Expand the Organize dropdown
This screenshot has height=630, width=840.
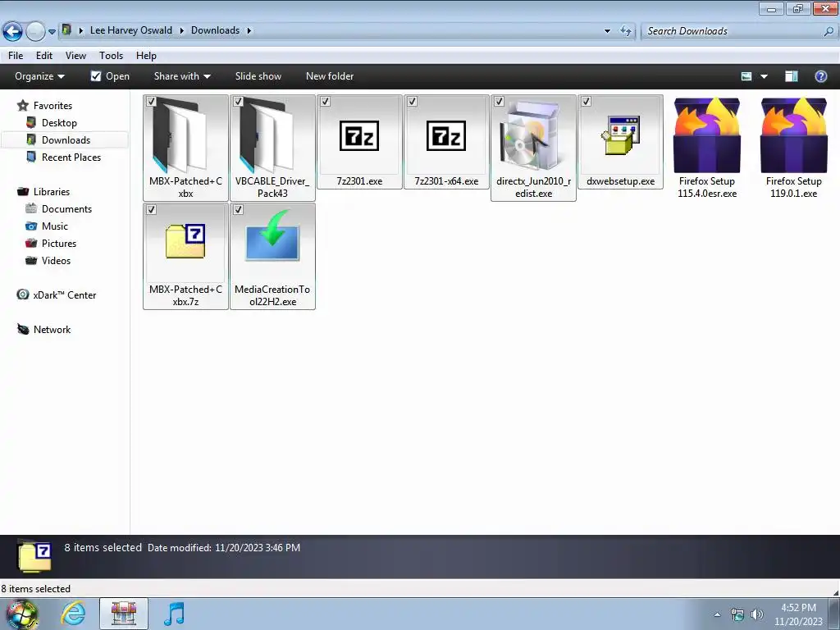(39, 76)
